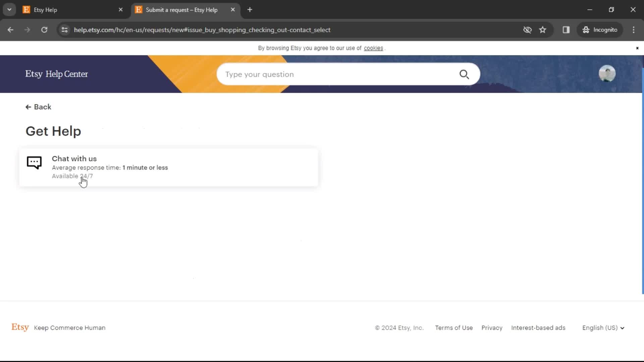Click the chat bubble icon
This screenshot has width=644, height=362.
pos(34,163)
